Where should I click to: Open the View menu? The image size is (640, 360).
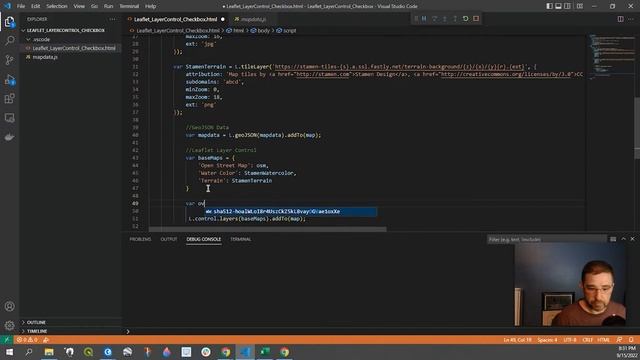[x=79, y=6]
